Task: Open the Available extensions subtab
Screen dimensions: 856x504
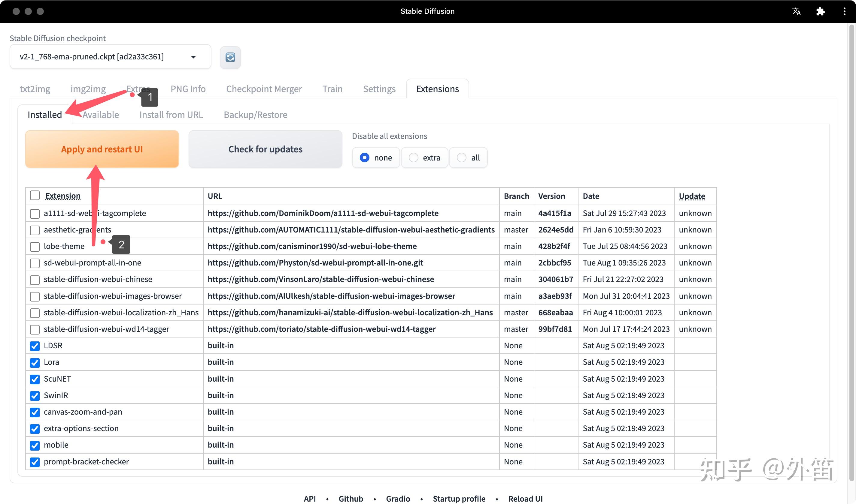Action: pyautogui.click(x=101, y=115)
